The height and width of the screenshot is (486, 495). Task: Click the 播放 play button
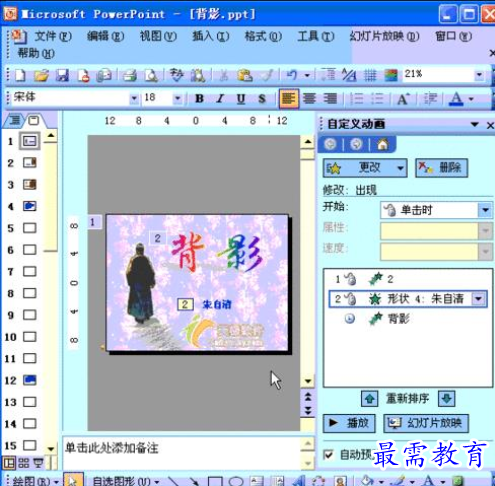(x=349, y=423)
